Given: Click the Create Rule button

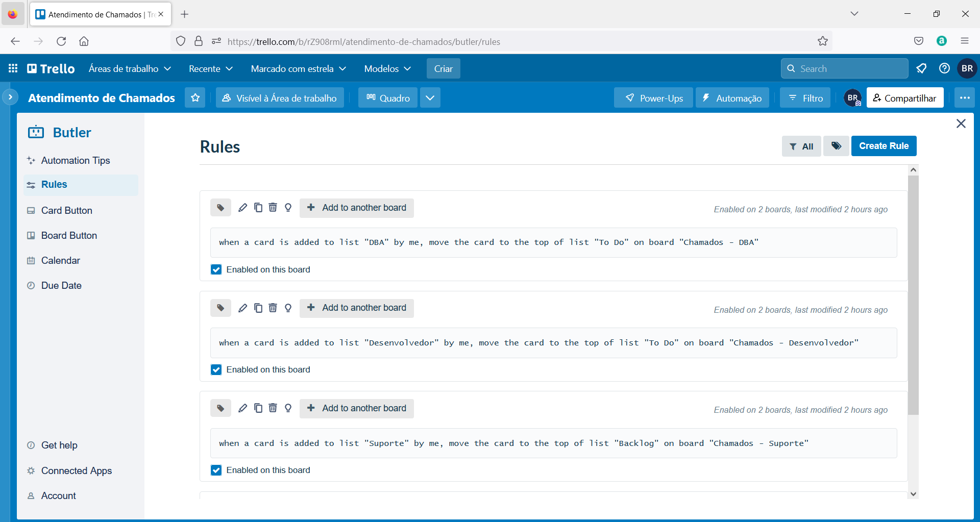Looking at the screenshot, I should (x=884, y=146).
